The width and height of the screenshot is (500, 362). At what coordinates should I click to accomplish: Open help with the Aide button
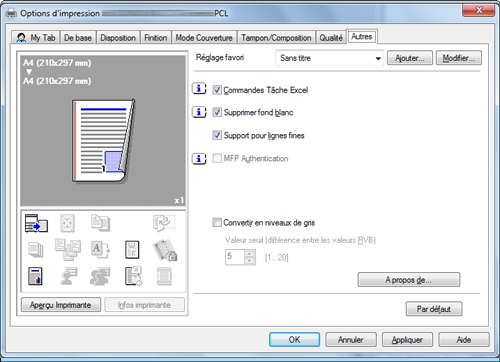(x=464, y=340)
